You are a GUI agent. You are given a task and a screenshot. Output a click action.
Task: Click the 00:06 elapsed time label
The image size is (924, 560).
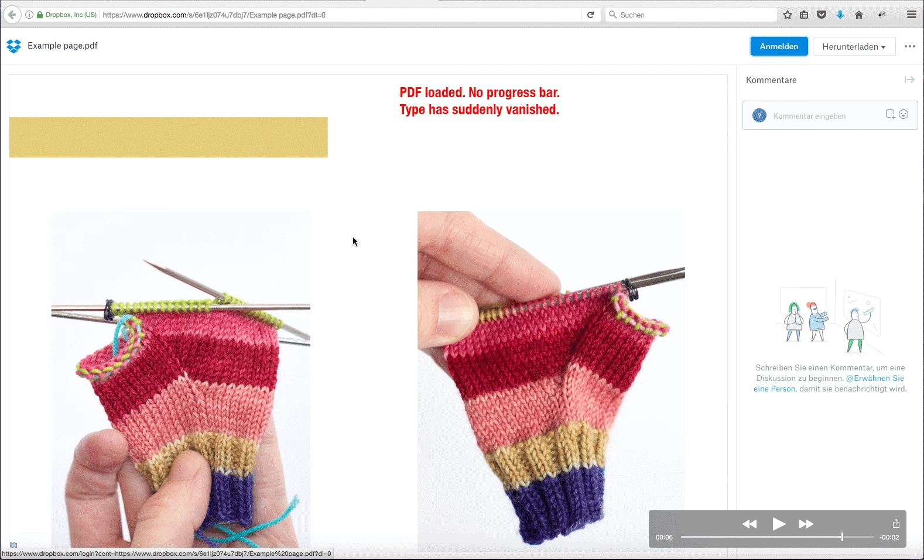(664, 537)
